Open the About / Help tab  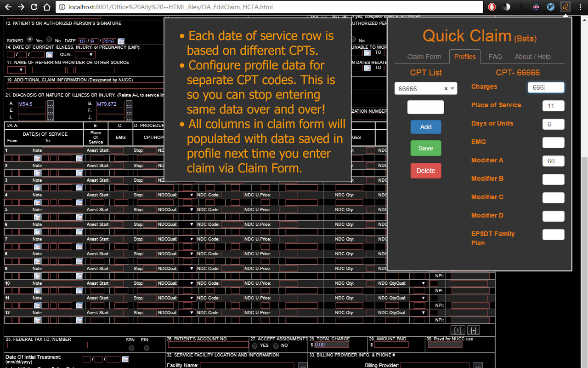532,57
